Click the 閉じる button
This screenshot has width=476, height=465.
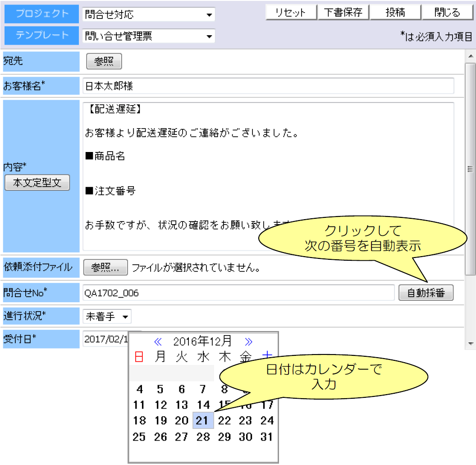coord(448,12)
